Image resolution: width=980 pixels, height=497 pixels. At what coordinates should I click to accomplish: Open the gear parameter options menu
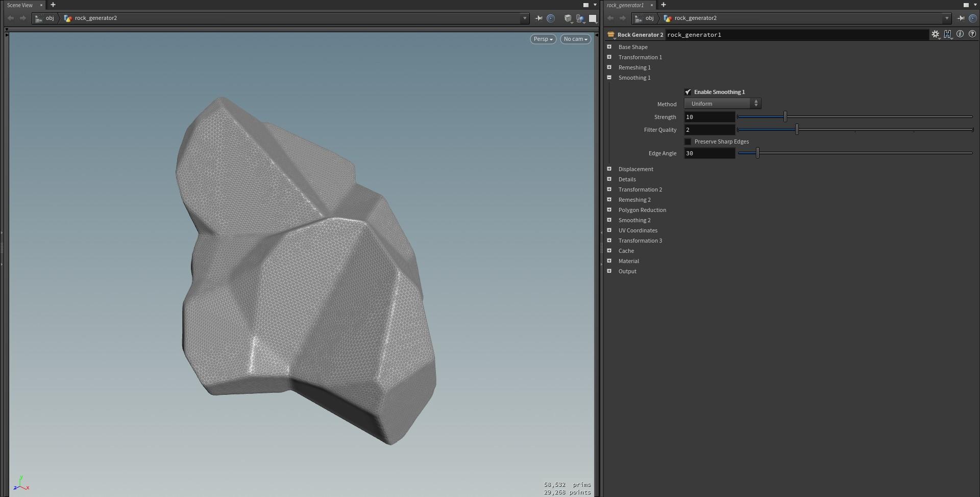[936, 34]
